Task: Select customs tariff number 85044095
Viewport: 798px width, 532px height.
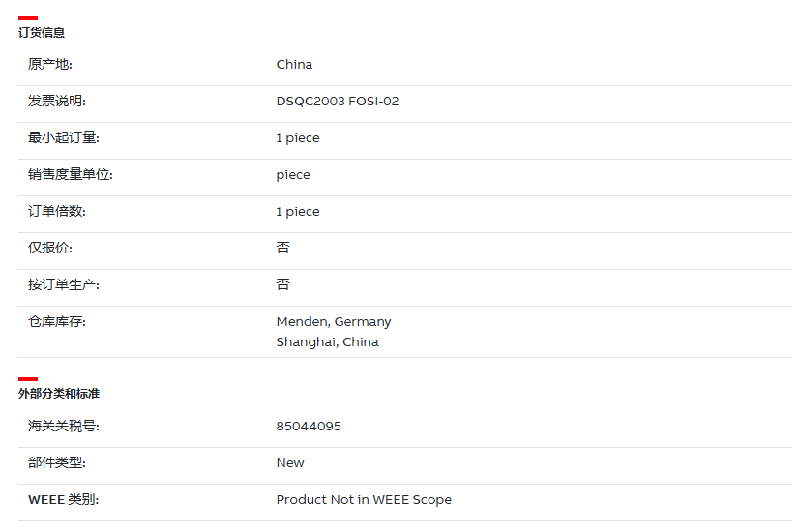Action: [309, 427]
